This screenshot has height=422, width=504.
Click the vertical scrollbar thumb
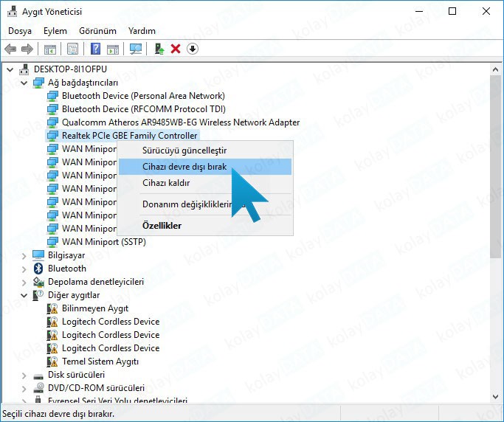coord(495,167)
